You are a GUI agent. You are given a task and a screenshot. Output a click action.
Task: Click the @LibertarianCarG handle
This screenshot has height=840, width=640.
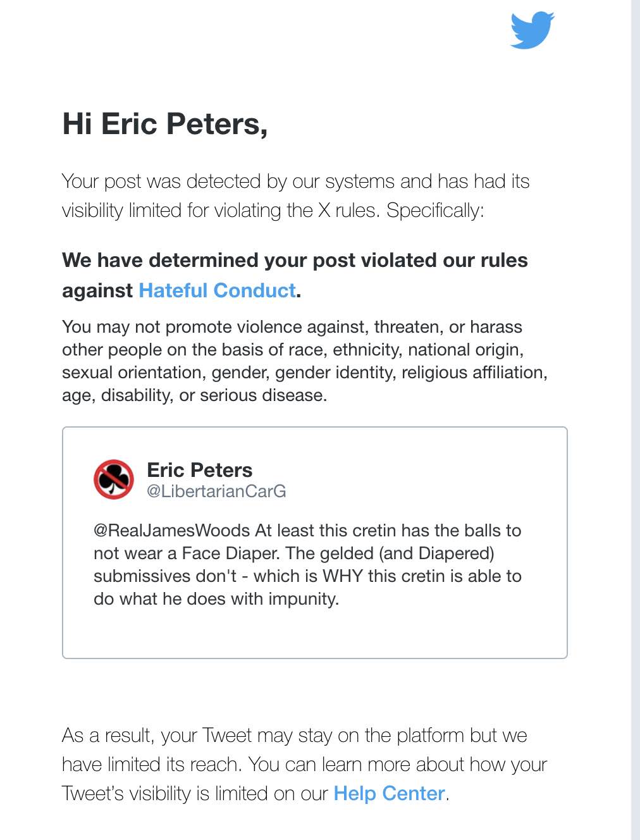click(x=216, y=491)
